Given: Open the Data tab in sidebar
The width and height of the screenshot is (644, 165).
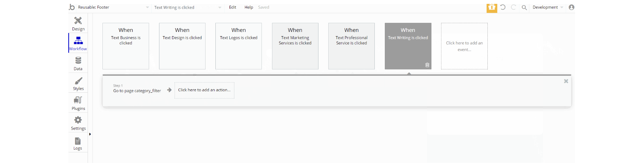Looking at the screenshot, I should click(x=78, y=63).
